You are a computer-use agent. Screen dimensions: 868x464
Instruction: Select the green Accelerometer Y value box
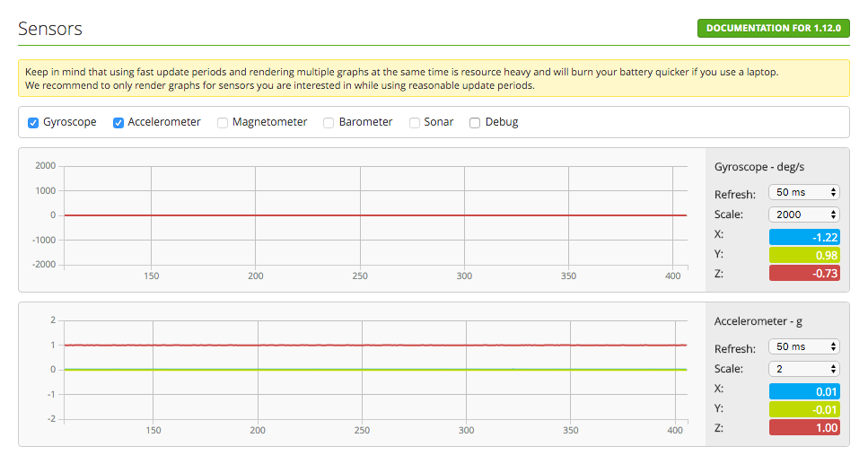click(804, 409)
